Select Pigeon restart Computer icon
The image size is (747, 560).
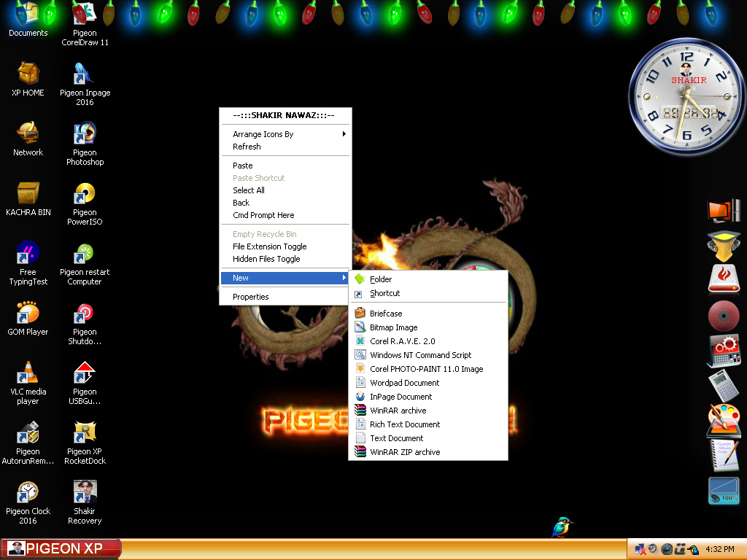click(x=85, y=263)
